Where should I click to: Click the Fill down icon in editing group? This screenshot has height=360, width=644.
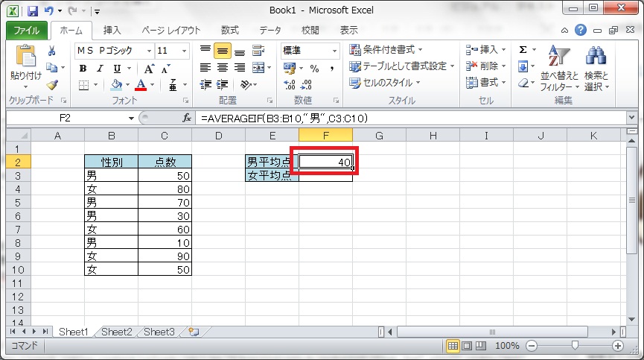click(523, 66)
